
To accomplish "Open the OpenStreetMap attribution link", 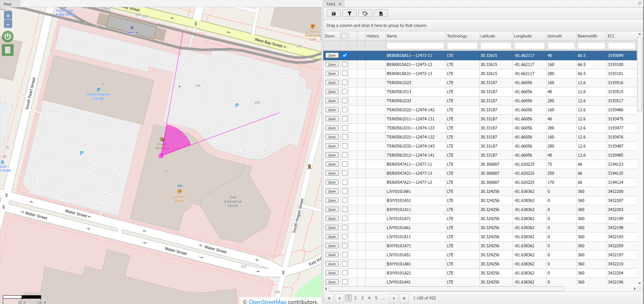I will [x=267, y=301].
